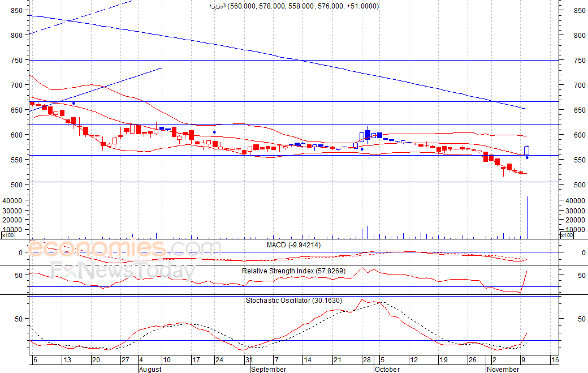588x373 pixels.
Task: Click date label 9 on the time axis
Action: click(523, 360)
